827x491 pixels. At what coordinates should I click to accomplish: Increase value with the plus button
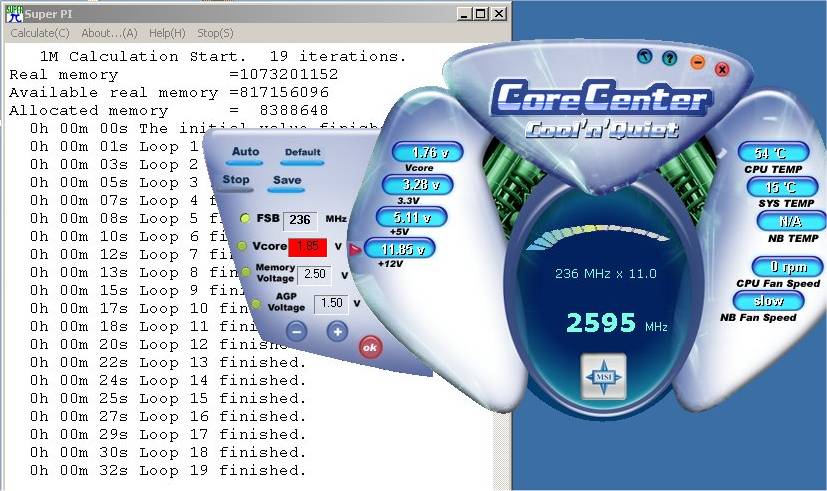tap(338, 332)
